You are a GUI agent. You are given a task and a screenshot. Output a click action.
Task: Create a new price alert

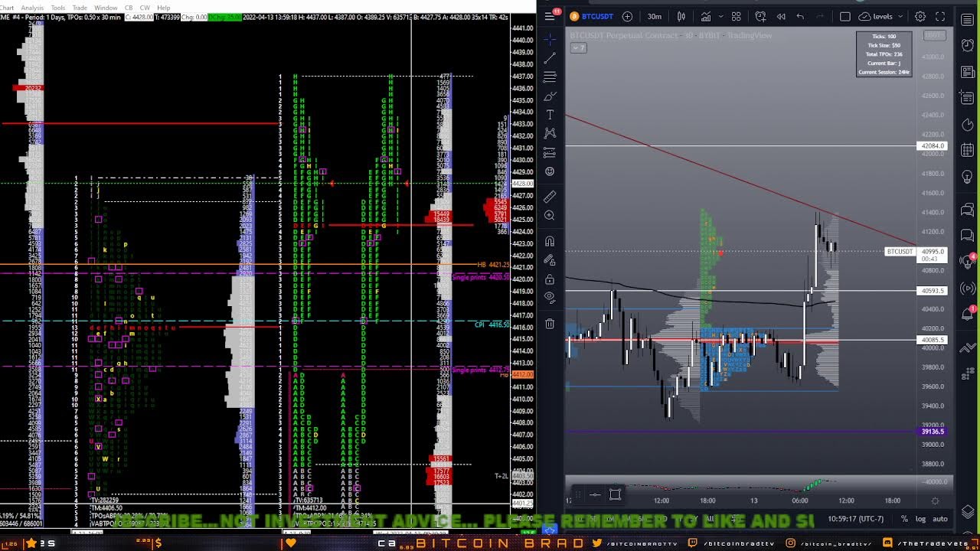click(760, 16)
